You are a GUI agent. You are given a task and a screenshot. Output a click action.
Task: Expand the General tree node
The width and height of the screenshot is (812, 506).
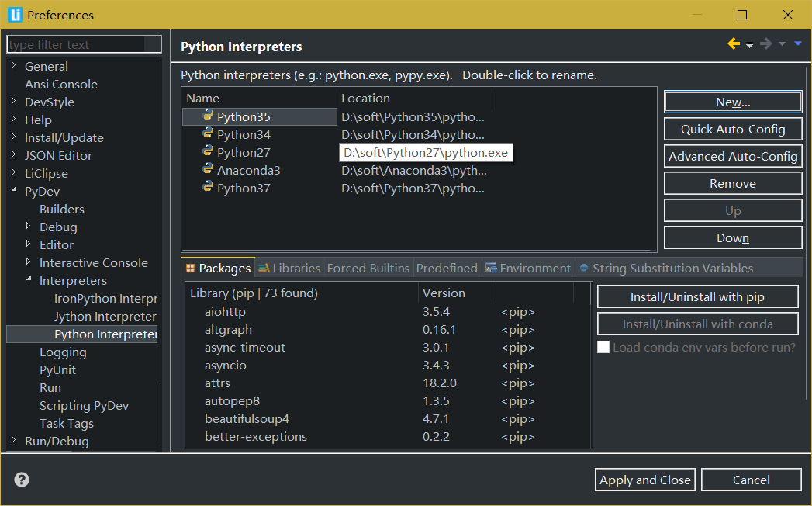point(13,65)
